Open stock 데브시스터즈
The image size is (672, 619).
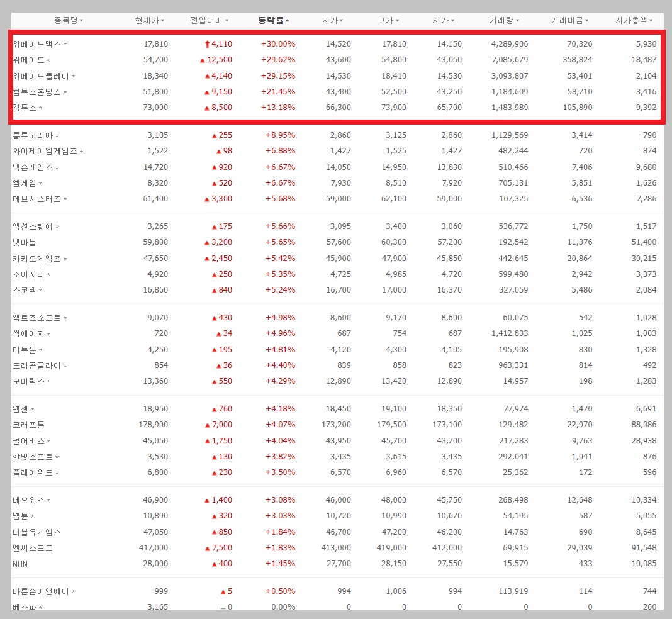pyautogui.click(x=37, y=199)
